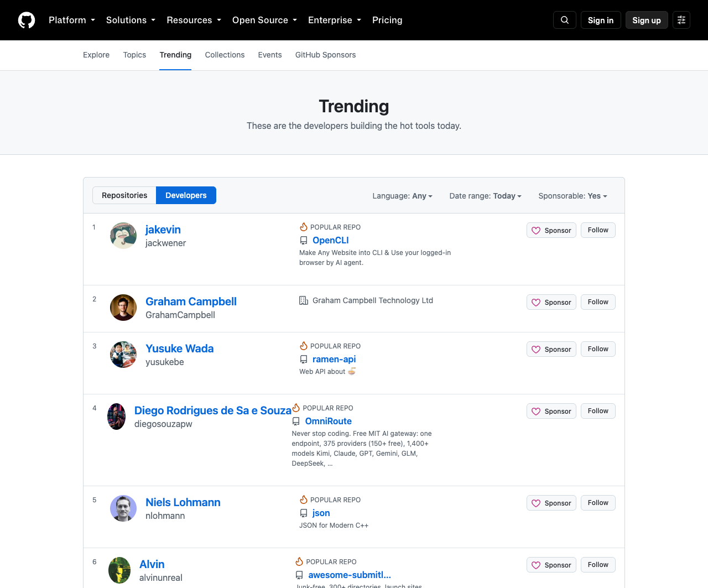Switch to the Repositories view
Viewport: 708px width, 588px height.
(124, 195)
